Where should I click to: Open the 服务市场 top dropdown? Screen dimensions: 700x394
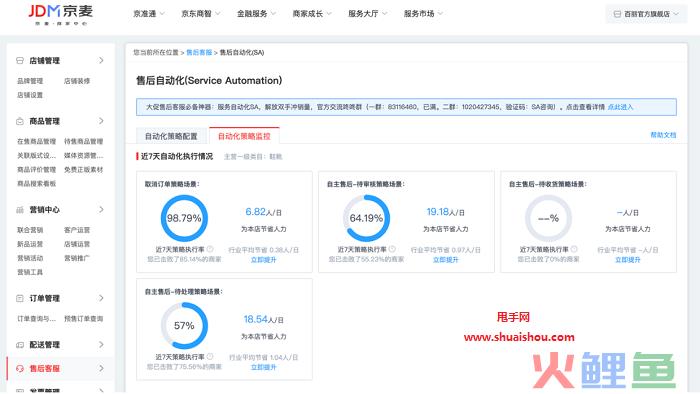pos(423,14)
